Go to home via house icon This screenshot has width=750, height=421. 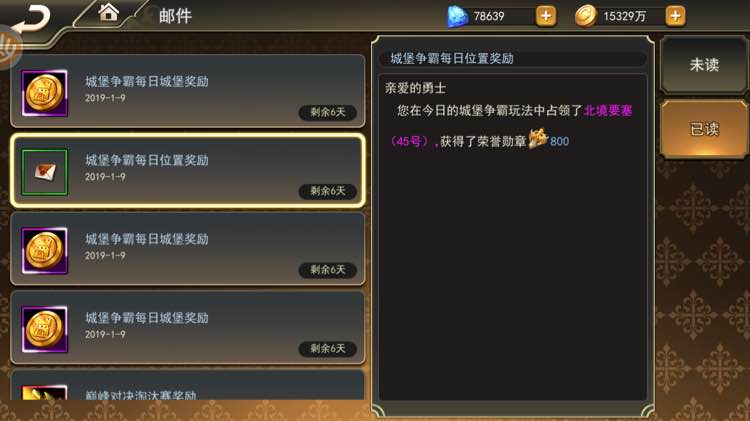click(x=109, y=12)
